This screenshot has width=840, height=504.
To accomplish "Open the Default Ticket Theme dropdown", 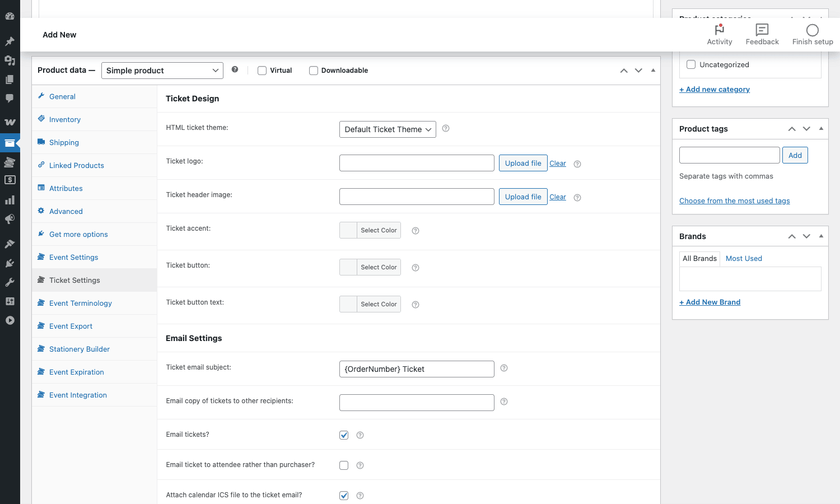I will pyautogui.click(x=388, y=129).
